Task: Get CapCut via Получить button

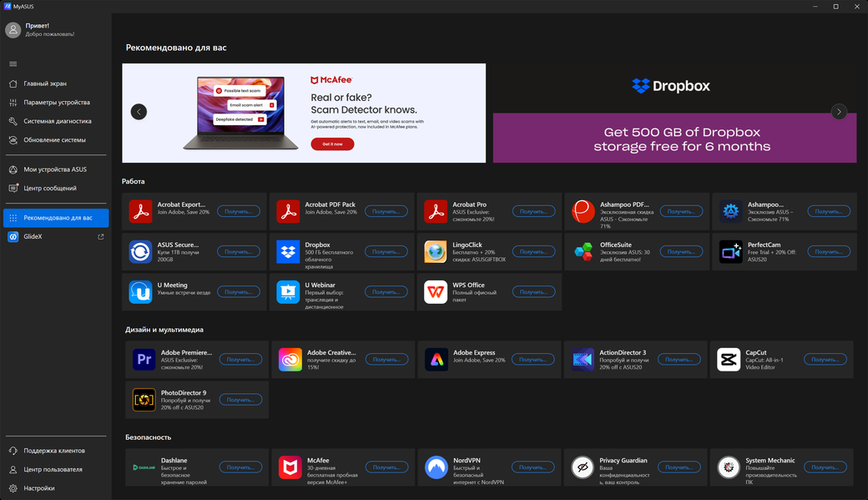Action: click(825, 360)
